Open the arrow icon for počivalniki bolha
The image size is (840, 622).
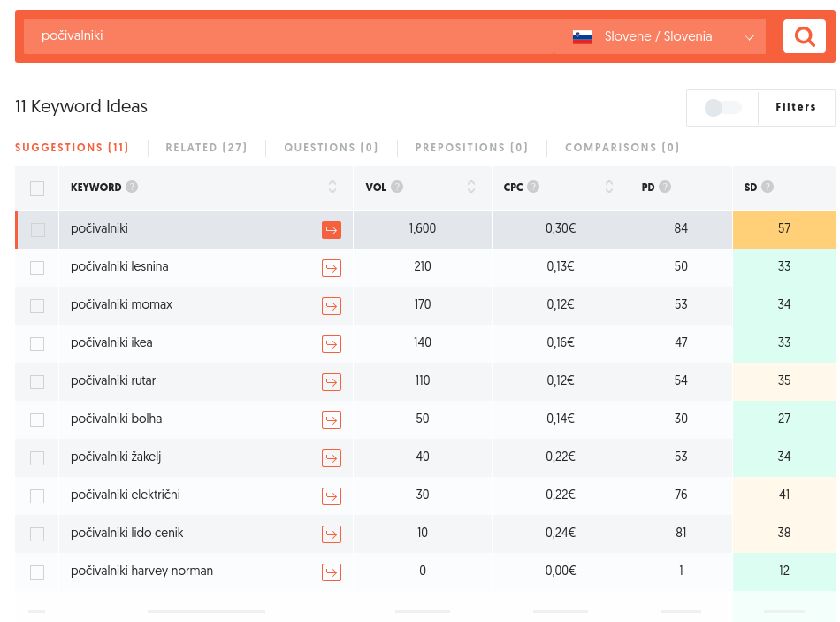(x=331, y=420)
